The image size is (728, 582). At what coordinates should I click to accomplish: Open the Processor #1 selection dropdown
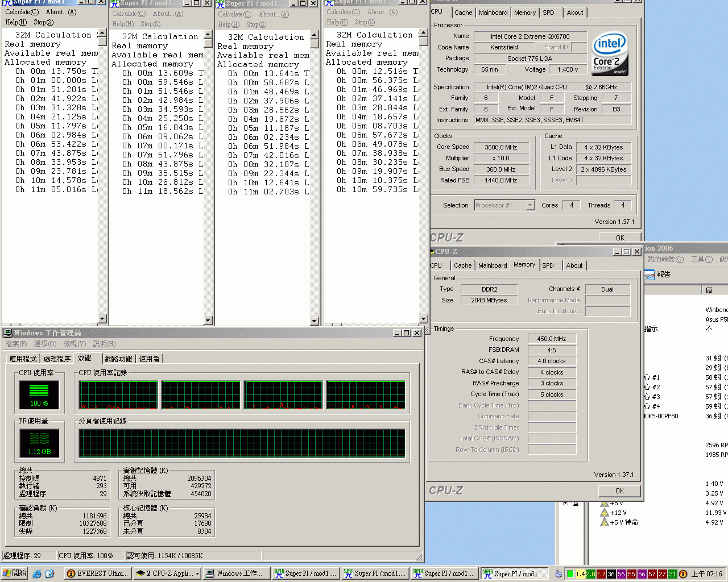[x=530, y=205]
